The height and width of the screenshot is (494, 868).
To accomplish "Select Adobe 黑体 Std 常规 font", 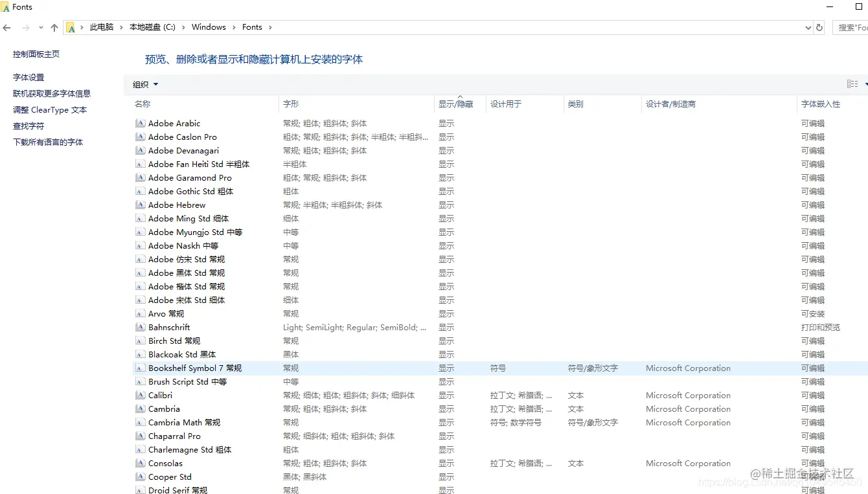I will coord(187,273).
